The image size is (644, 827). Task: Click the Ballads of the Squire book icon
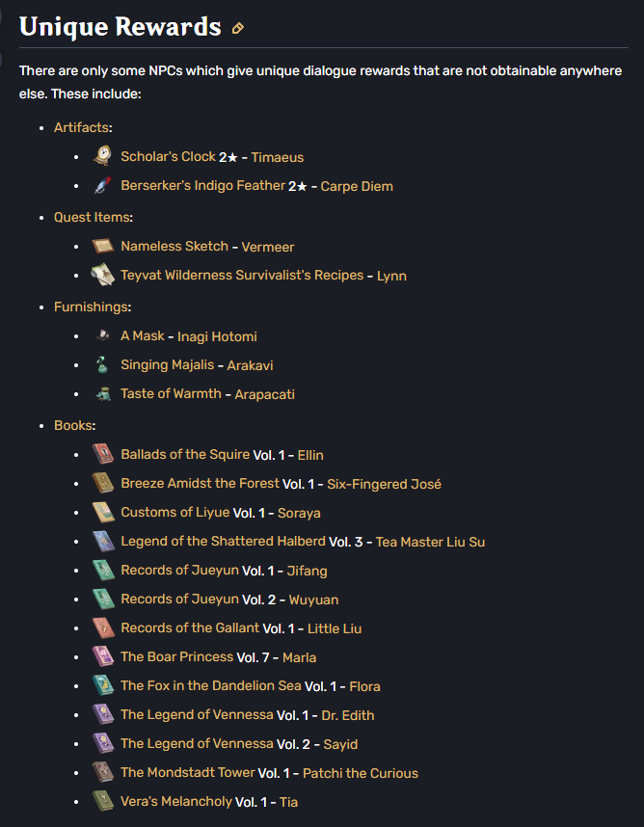tap(103, 454)
